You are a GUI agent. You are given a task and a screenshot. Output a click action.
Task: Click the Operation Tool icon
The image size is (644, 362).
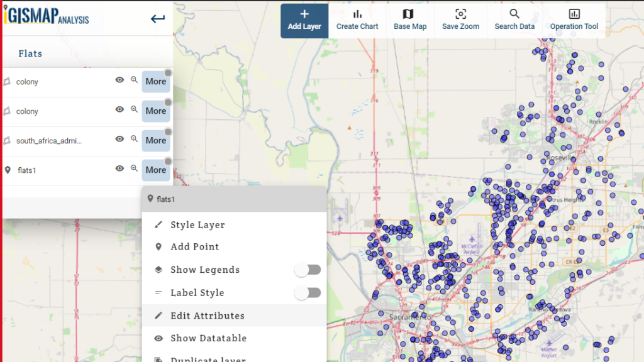click(x=574, y=19)
